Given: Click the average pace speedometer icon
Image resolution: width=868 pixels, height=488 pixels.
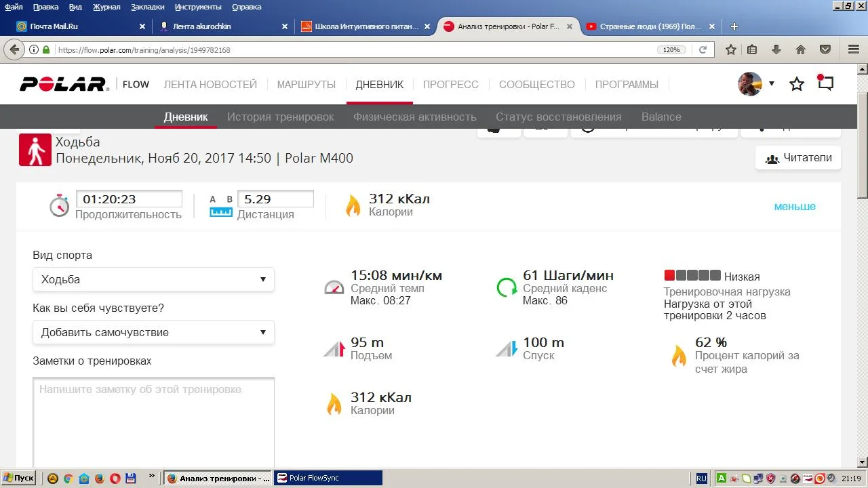Looking at the screenshot, I should (334, 287).
